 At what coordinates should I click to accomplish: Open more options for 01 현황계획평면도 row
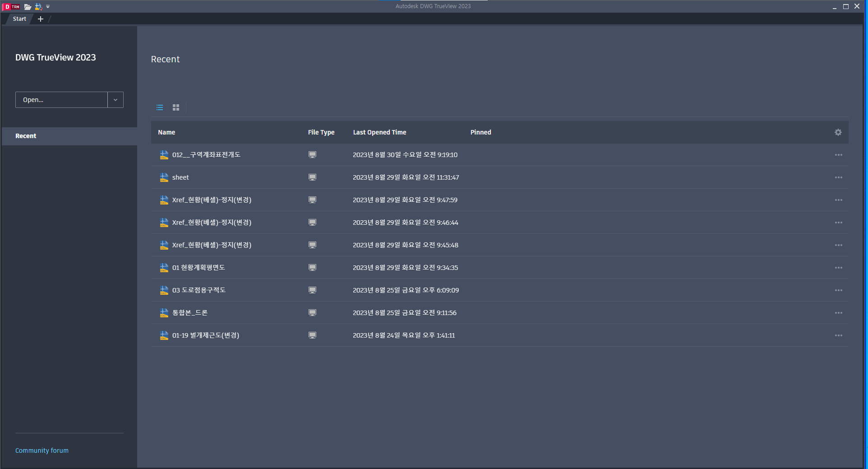pos(839,268)
